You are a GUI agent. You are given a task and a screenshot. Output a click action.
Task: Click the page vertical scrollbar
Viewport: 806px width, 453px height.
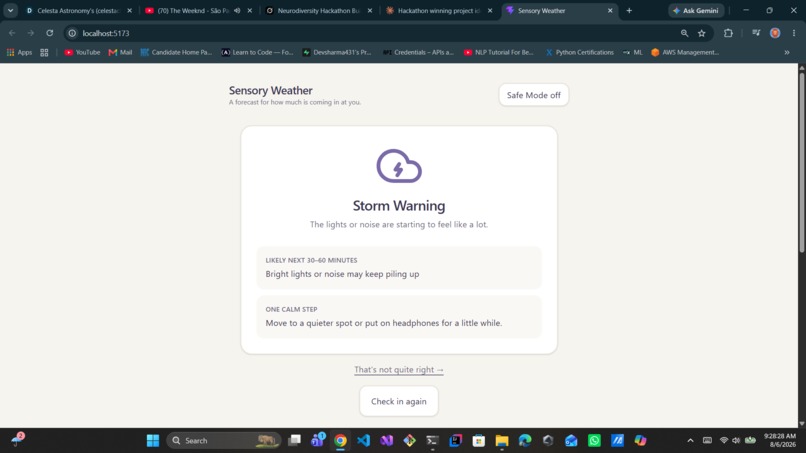(801, 162)
